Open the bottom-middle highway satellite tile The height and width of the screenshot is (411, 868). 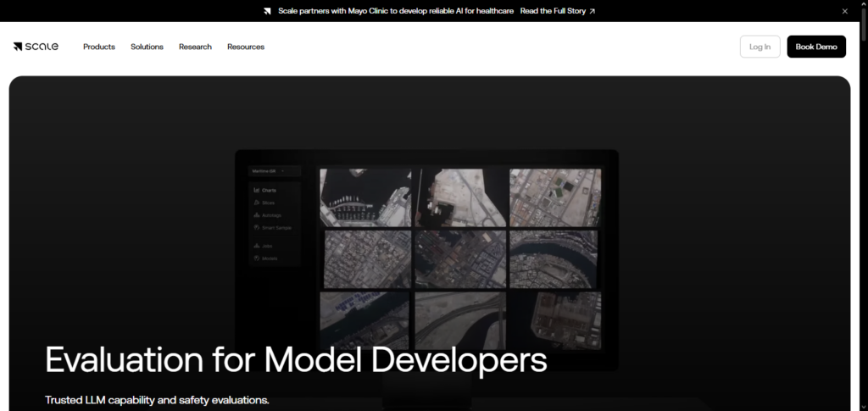click(x=460, y=321)
